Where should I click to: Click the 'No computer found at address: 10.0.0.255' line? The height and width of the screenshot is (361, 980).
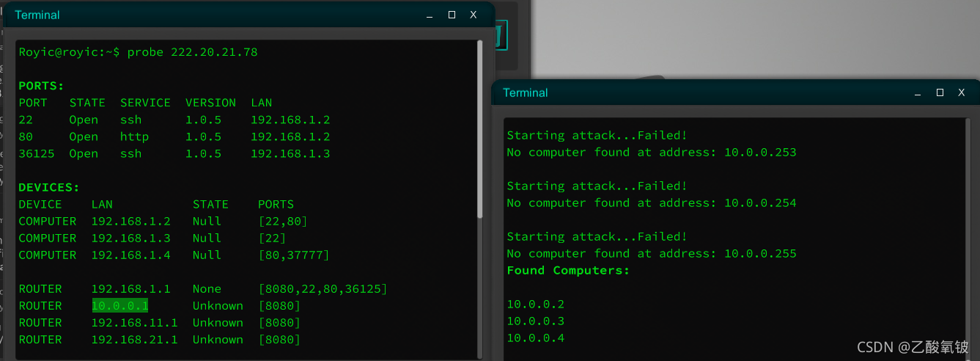click(x=652, y=253)
